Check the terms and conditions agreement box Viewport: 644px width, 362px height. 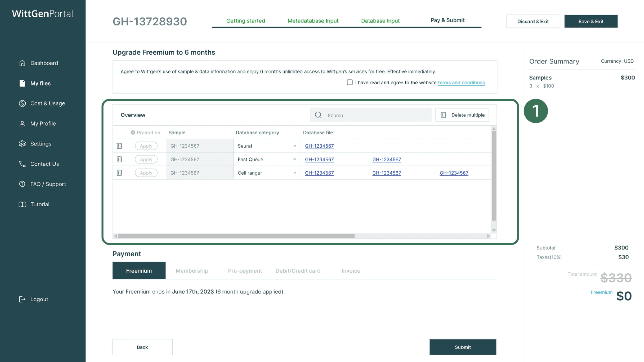350,82
